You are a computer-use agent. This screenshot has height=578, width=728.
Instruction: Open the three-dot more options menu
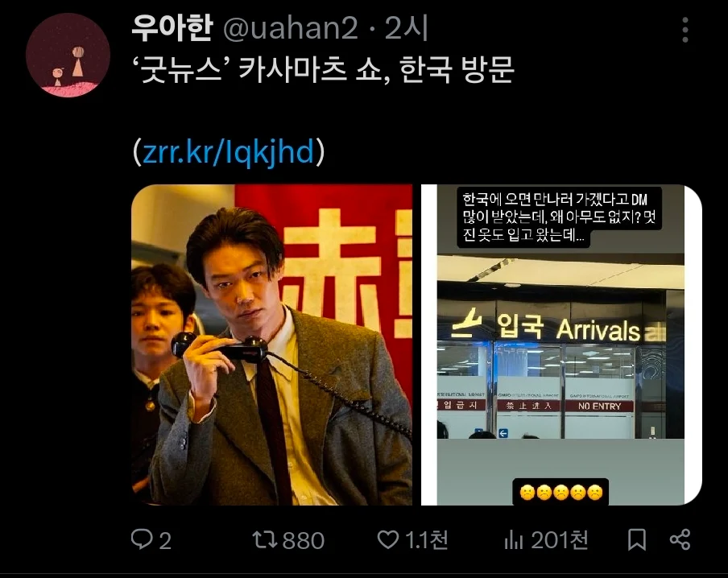(685, 30)
